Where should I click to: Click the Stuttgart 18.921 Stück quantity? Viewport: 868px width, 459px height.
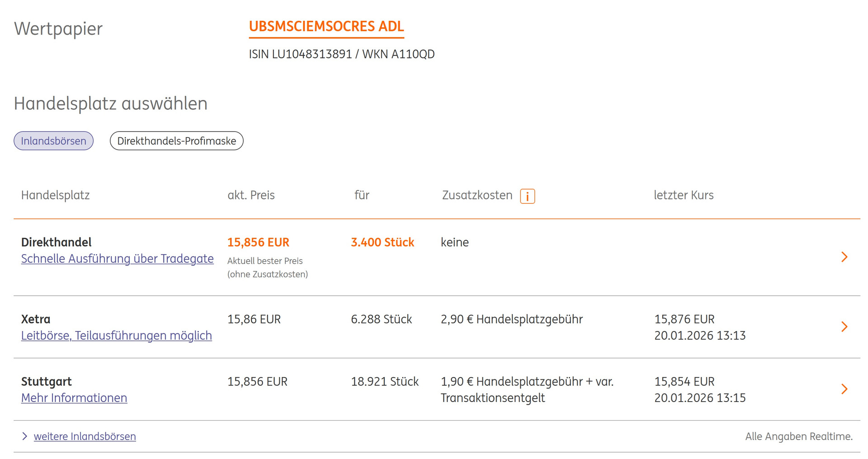[385, 382]
